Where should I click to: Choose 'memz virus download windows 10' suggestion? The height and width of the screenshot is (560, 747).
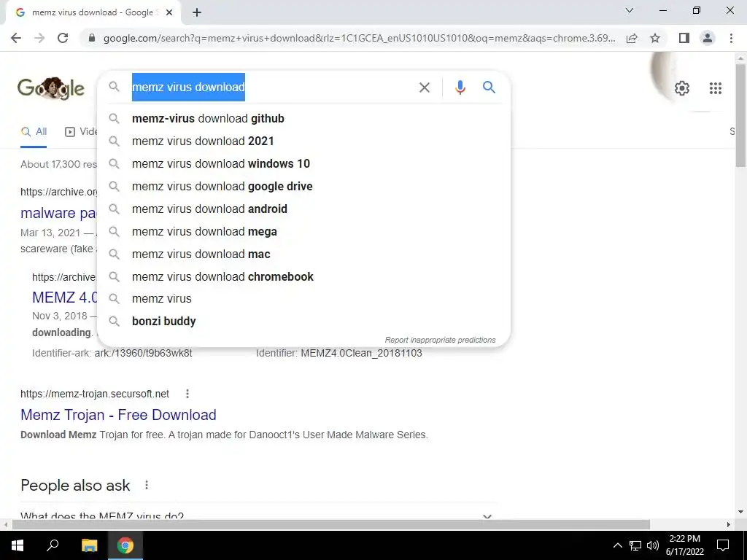point(220,164)
